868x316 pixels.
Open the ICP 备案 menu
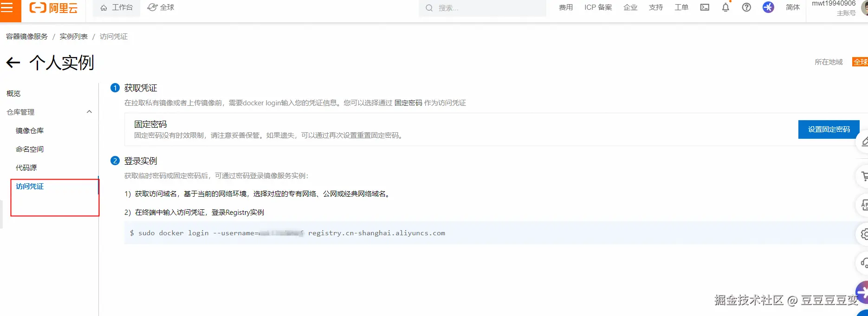598,7
